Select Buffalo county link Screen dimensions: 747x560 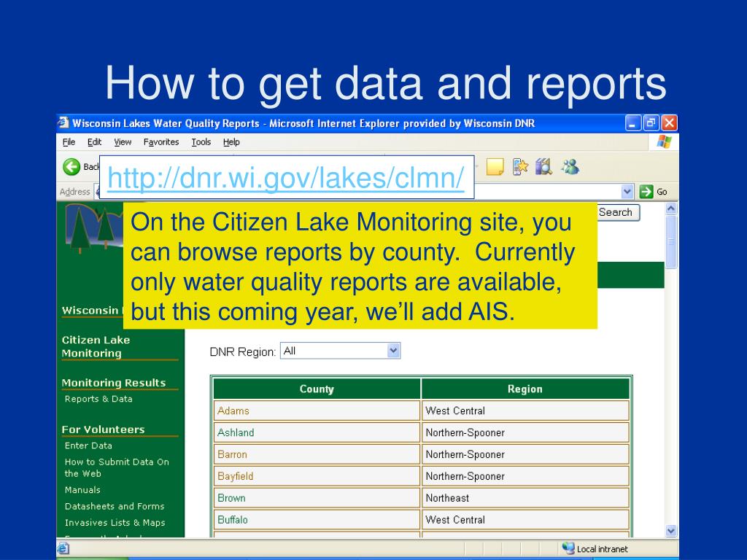click(233, 519)
